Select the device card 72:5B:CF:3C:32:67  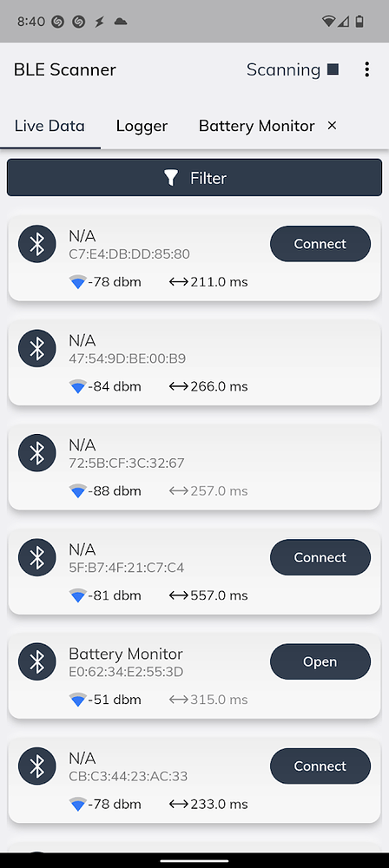tap(194, 467)
